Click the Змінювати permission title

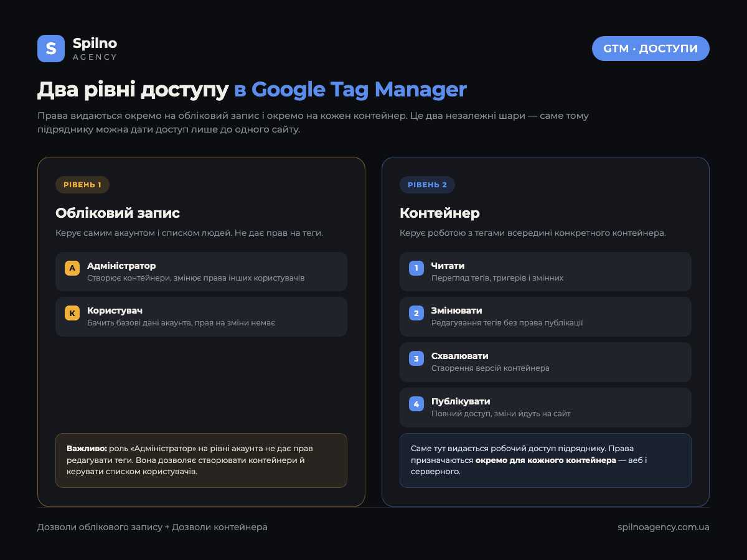[456, 310]
